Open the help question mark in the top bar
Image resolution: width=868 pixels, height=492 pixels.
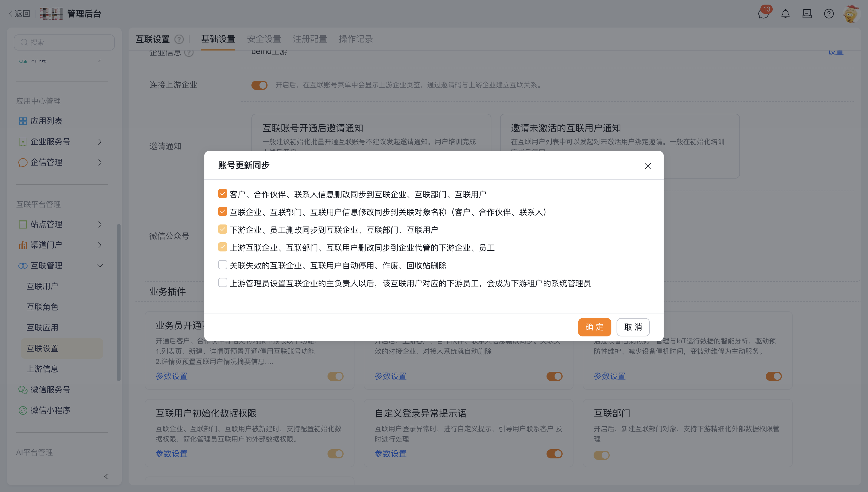click(x=828, y=14)
